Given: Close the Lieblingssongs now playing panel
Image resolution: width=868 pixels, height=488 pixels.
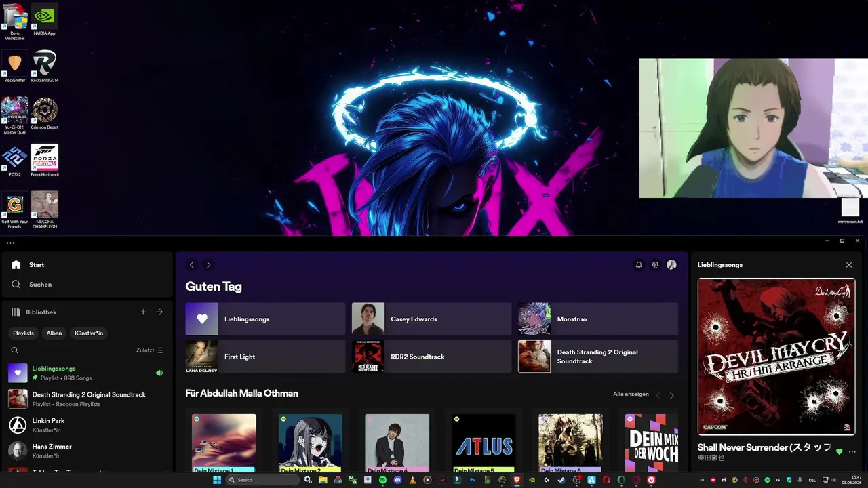Looking at the screenshot, I should click(x=849, y=265).
